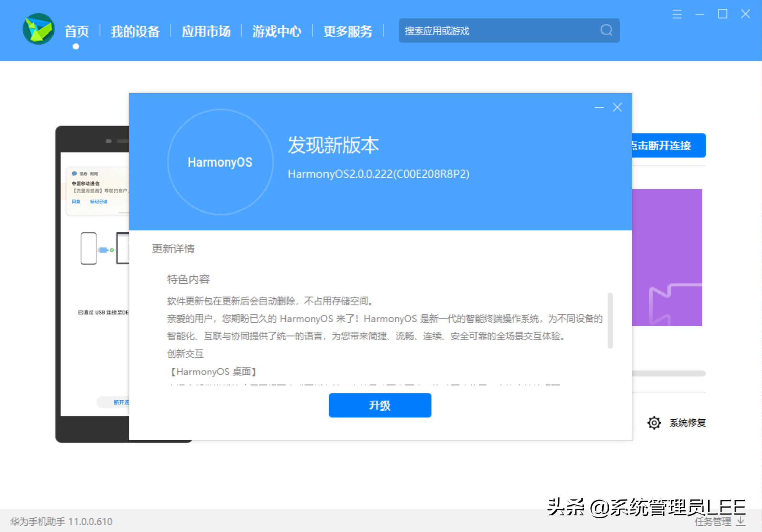Click the search magnifier icon
This screenshot has height=532, width=762.
606,30
